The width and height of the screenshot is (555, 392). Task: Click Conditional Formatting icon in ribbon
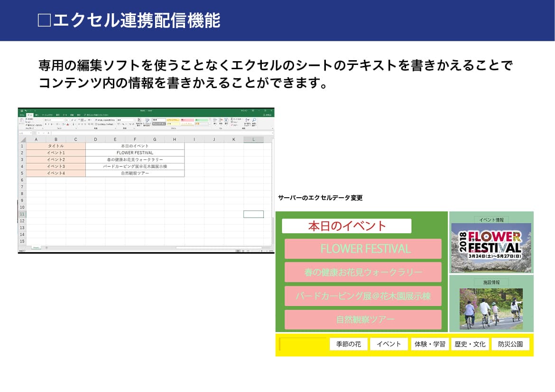pyautogui.click(x=139, y=120)
